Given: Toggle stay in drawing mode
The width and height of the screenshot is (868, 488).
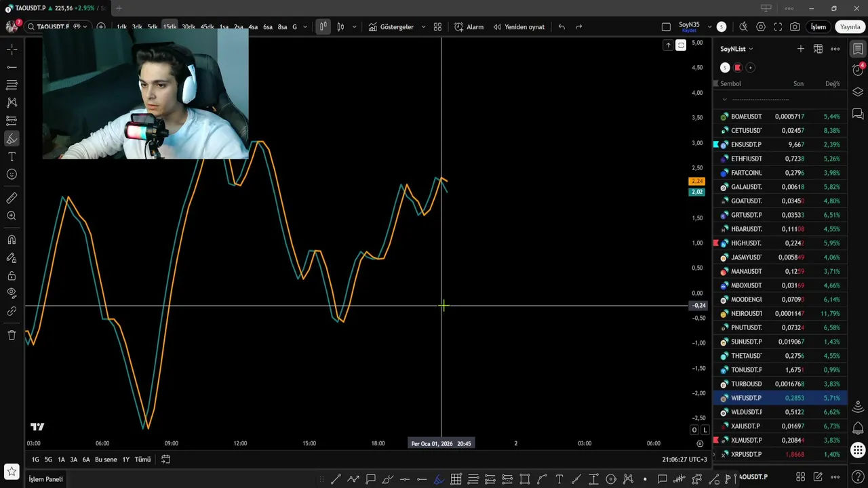Looking at the screenshot, I should (12, 258).
